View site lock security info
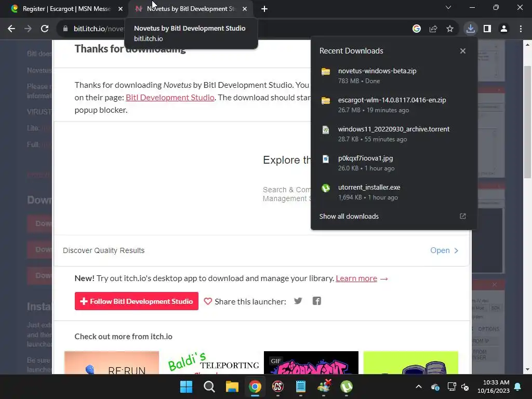Screen dimensions: 532x399 point(65,29)
